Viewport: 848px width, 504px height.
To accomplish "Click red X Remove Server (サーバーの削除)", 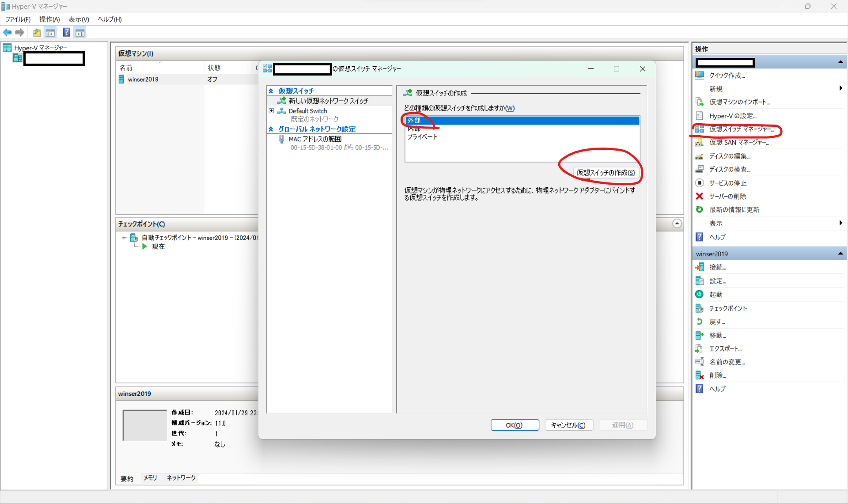I will [700, 196].
